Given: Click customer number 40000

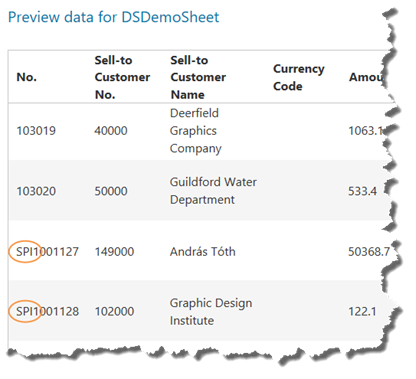Looking at the screenshot, I should pyautogui.click(x=111, y=131).
